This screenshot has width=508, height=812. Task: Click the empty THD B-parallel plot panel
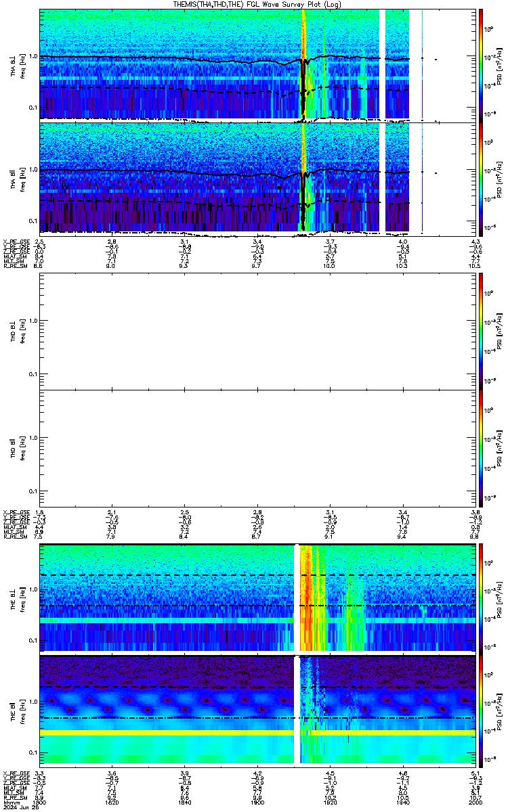click(257, 449)
